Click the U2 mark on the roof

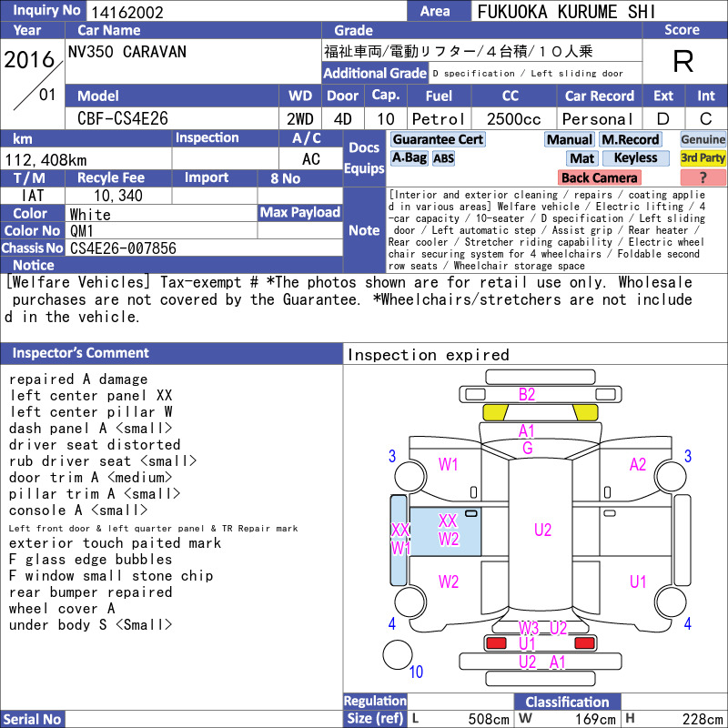coord(542,530)
